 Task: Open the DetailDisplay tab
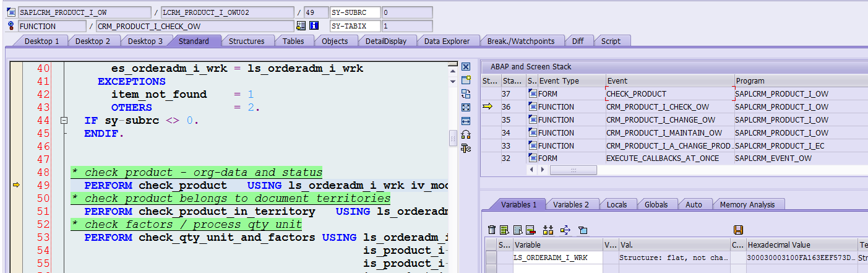pyautogui.click(x=386, y=41)
